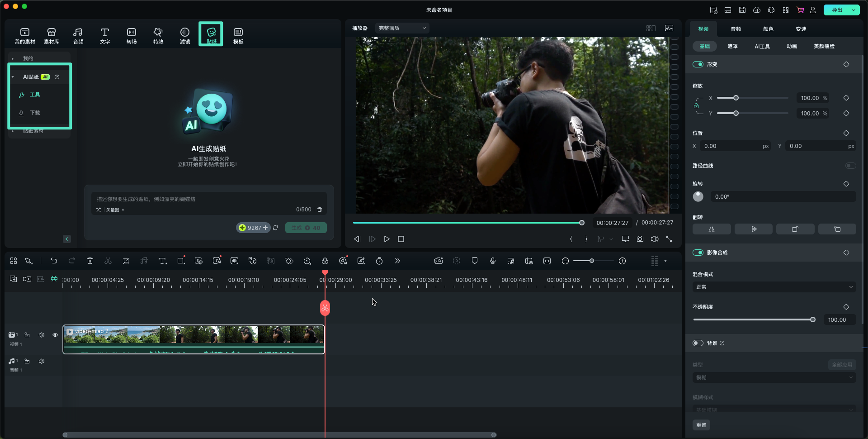Take a snapshot with the camera icon

coord(640,239)
